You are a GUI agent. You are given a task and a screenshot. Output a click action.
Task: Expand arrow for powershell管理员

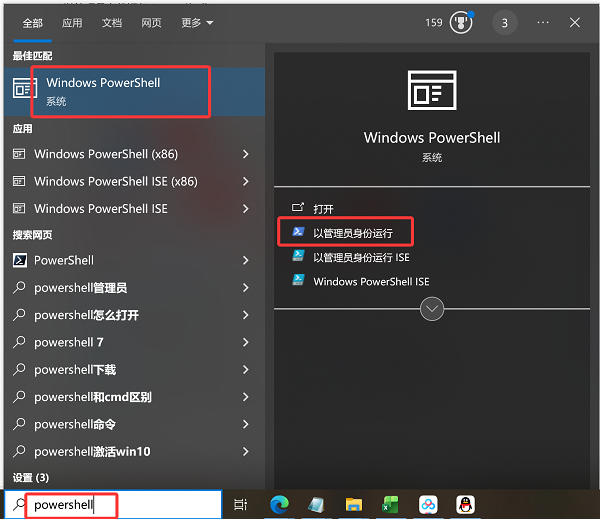(246, 288)
